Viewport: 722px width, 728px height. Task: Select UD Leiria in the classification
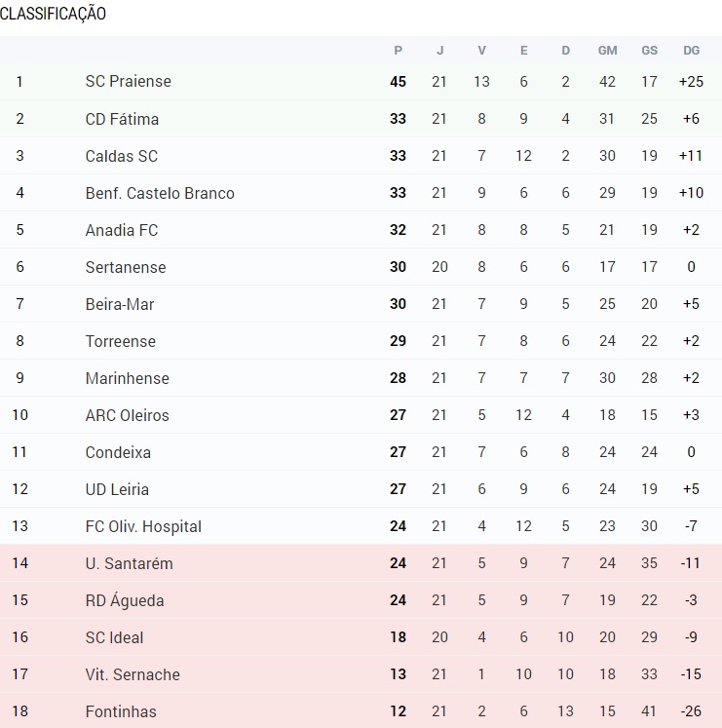[x=117, y=489]
